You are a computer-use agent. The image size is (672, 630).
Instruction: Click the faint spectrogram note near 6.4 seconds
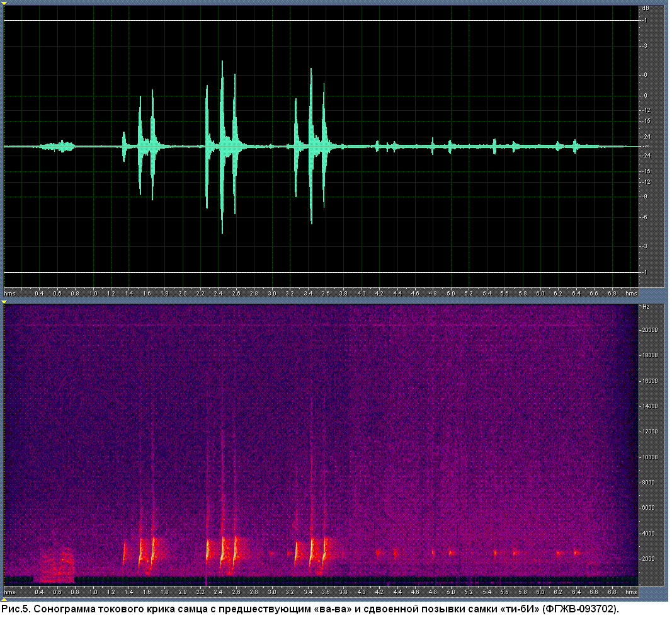(576, 553)
